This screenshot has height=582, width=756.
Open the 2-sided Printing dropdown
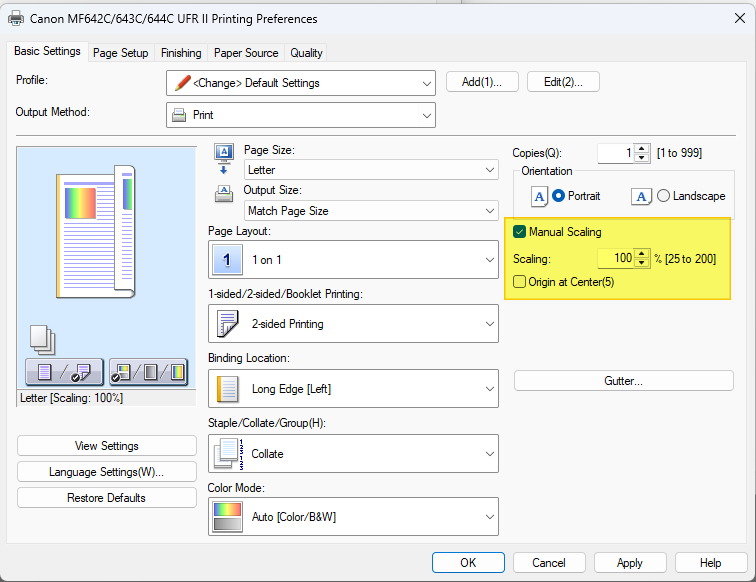[x=353, y=324]
